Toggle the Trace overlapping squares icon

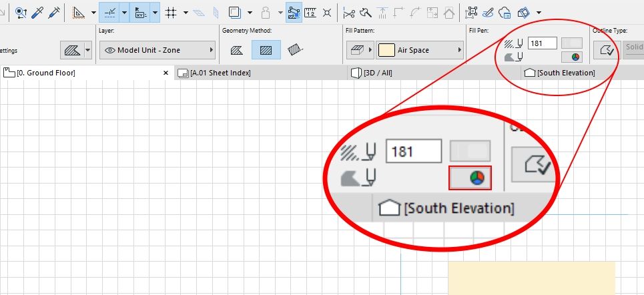point(235,13)
